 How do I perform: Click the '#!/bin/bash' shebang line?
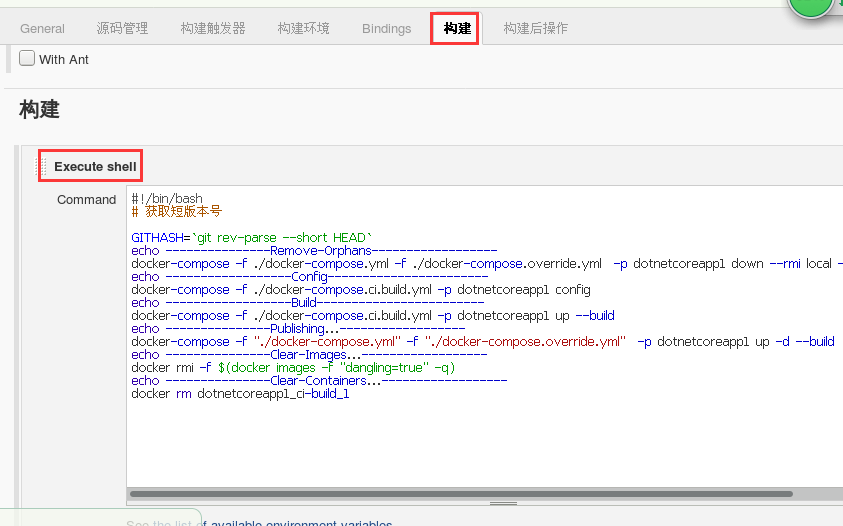(x=167, y=198)
